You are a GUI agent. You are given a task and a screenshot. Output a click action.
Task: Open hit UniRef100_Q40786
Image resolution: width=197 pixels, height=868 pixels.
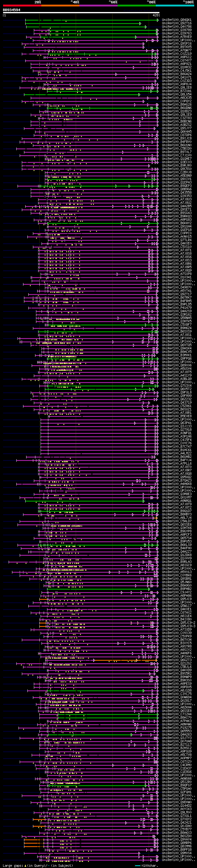pyautogui.click(x=176, y=26)
